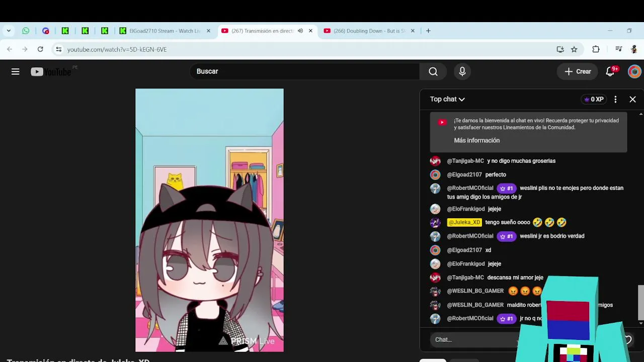This screenshot has height=362, width=644.
Task: Bookmark this page with the star
Action: [574, 49]
